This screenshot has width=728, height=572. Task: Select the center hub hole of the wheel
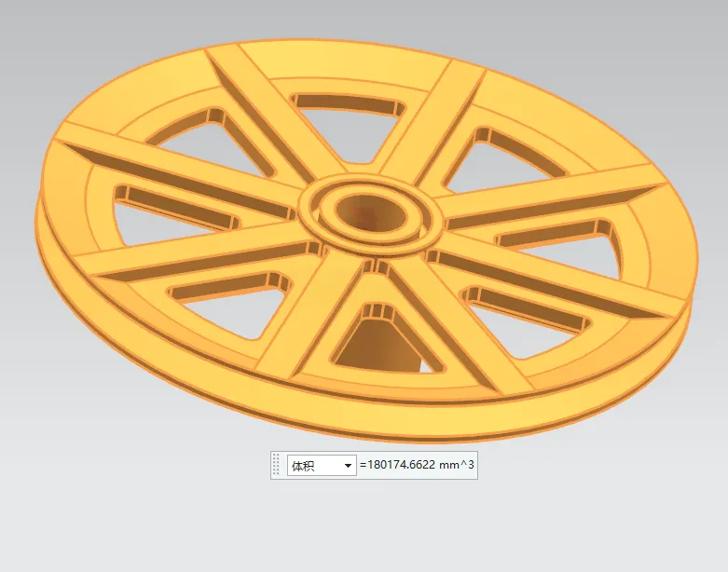[370, 213]
